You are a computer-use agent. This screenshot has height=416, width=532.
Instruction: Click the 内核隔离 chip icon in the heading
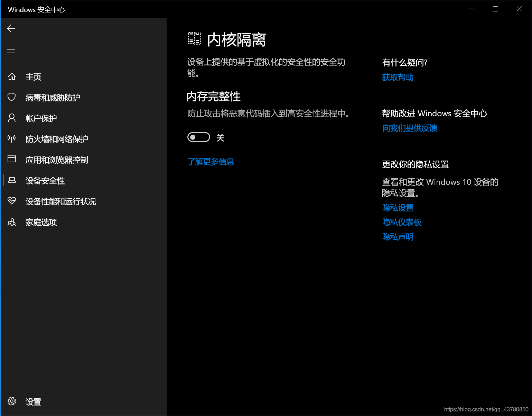(x=194, y=38)
